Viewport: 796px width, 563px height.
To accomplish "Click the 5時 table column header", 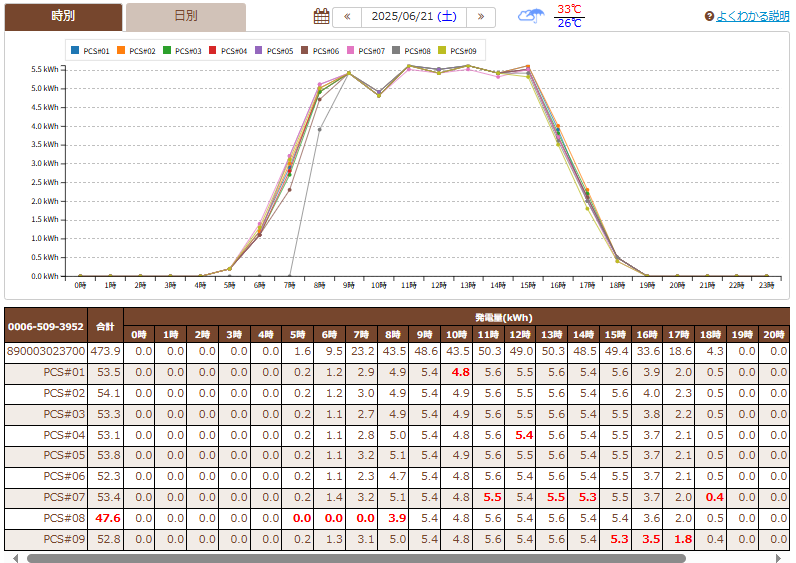I will [x=297, y=335].
